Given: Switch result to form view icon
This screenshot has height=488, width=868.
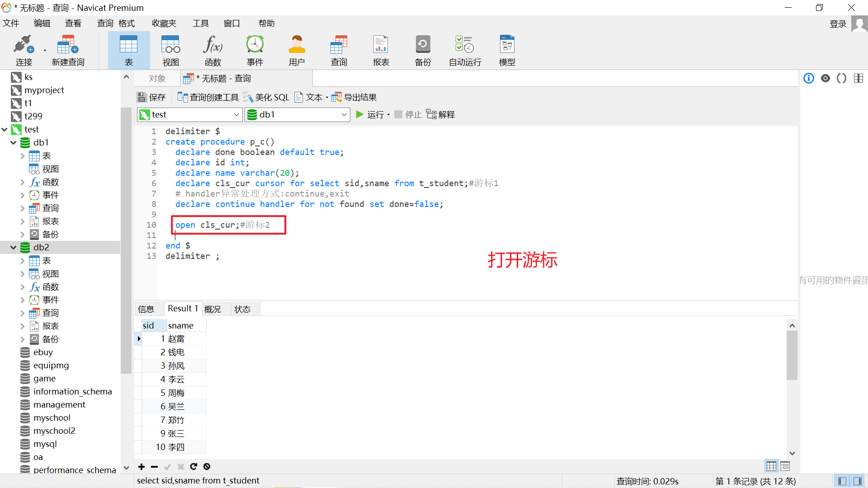Looking at the screenshot, I should (x=785, y=466).
